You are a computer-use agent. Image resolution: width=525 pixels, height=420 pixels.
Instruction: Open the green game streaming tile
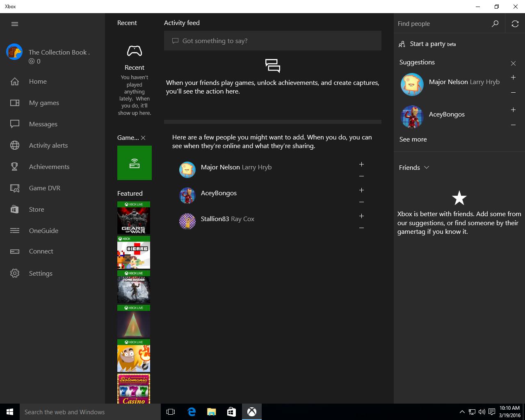[x=135, y=163]
